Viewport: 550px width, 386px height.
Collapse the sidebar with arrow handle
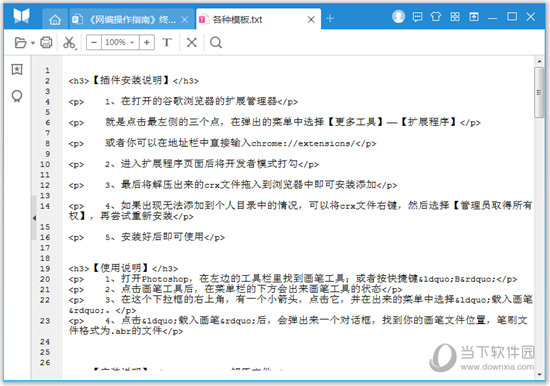34,218
